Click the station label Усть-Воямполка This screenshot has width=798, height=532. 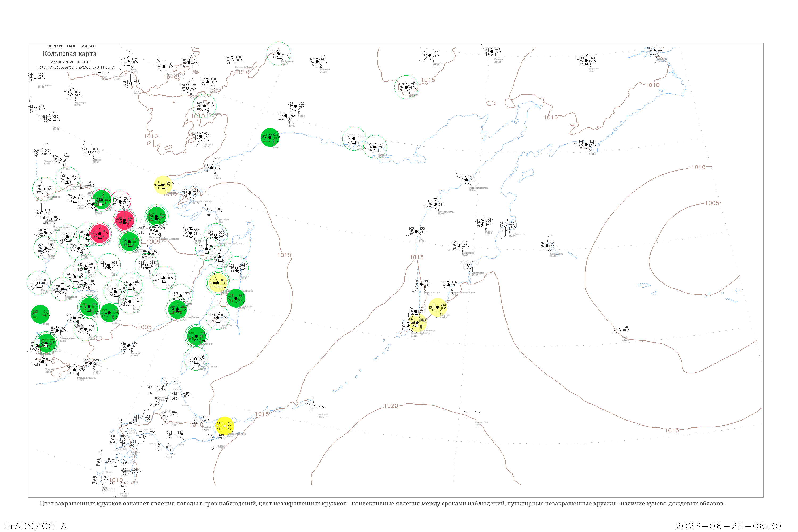click(479, 188)
